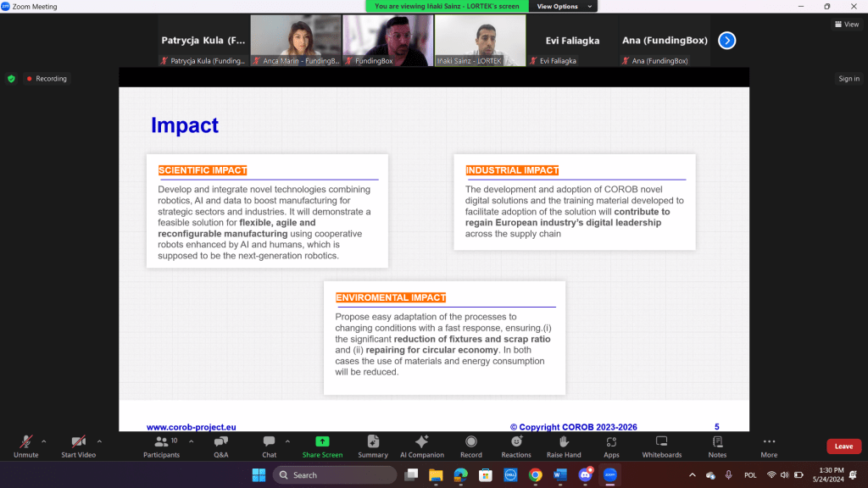The height and width of the screenshot is (488, 868).
Task: Open the Notes tool
Action: pos(717,446)
